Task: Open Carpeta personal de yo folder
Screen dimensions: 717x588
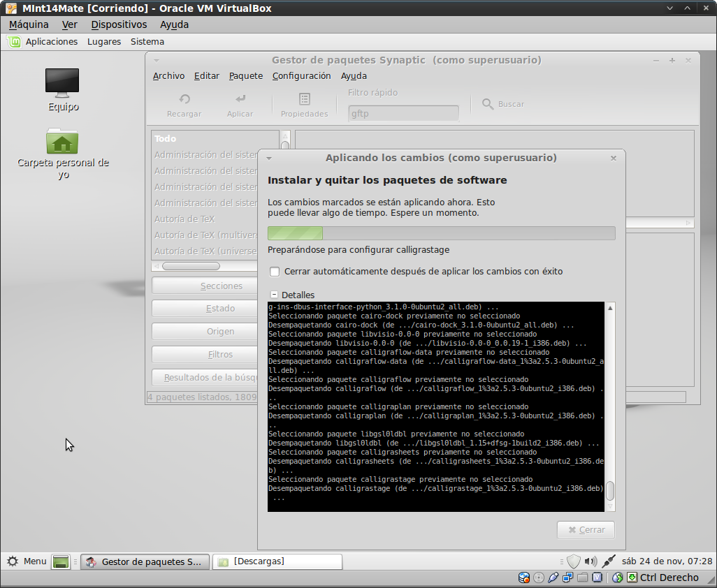Action: 63,142
